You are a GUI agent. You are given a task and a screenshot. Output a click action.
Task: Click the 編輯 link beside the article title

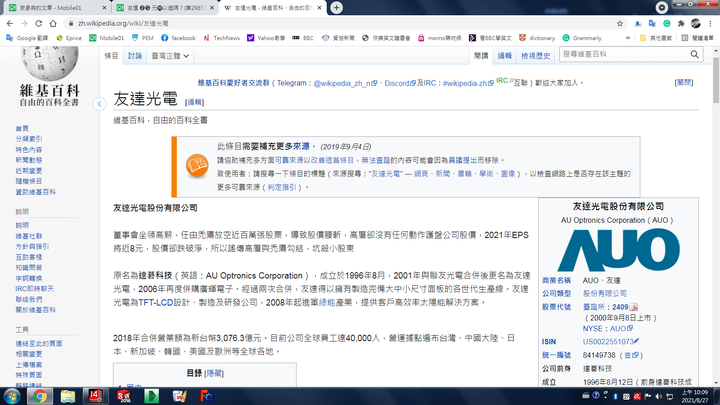pos(195,102)
